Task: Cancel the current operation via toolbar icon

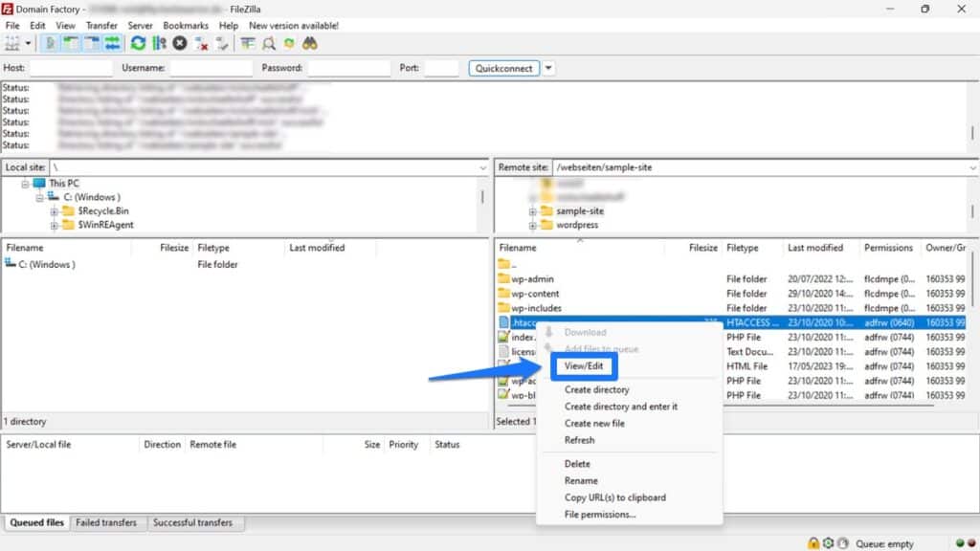Action: click(x=180, y=41)
